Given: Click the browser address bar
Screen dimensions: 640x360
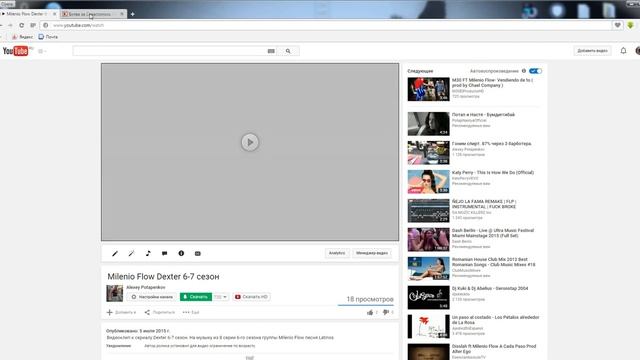Looking at the screenshot, I should point(327,25).
